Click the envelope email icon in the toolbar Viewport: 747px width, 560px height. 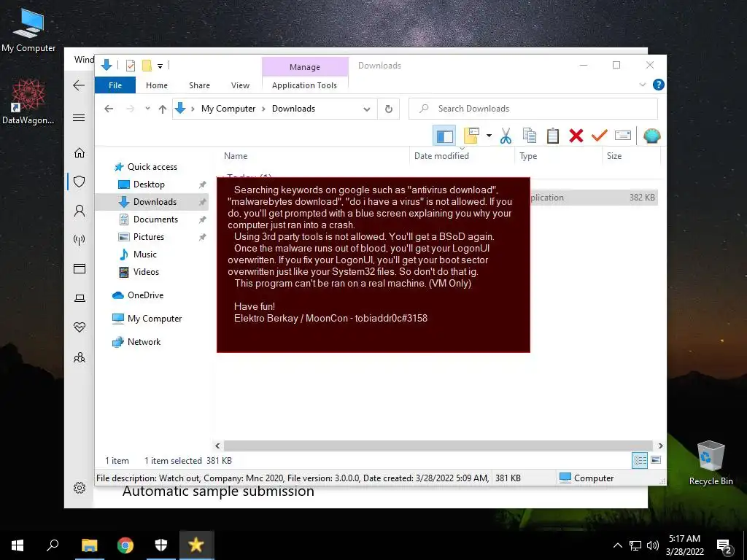tap(623, 136)
